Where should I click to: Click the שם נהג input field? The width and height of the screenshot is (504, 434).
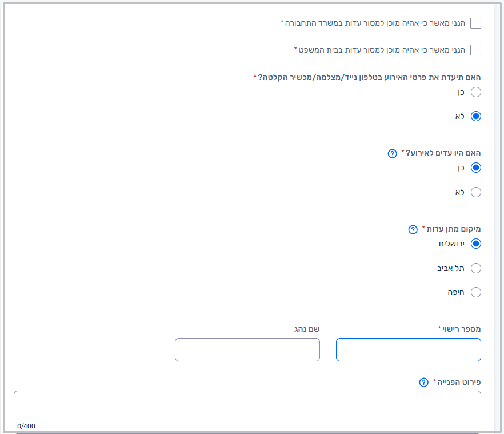[x=247, y=350]
